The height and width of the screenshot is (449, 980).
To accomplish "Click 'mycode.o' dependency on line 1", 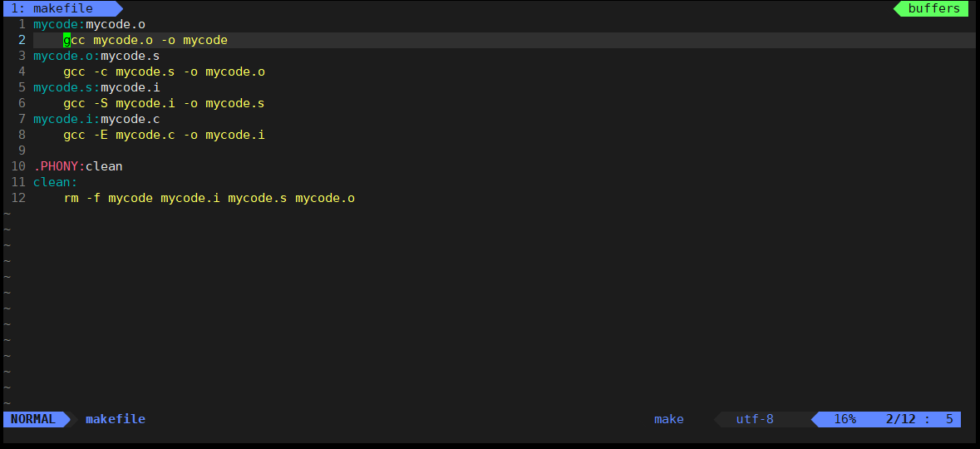I will (116, 24).
